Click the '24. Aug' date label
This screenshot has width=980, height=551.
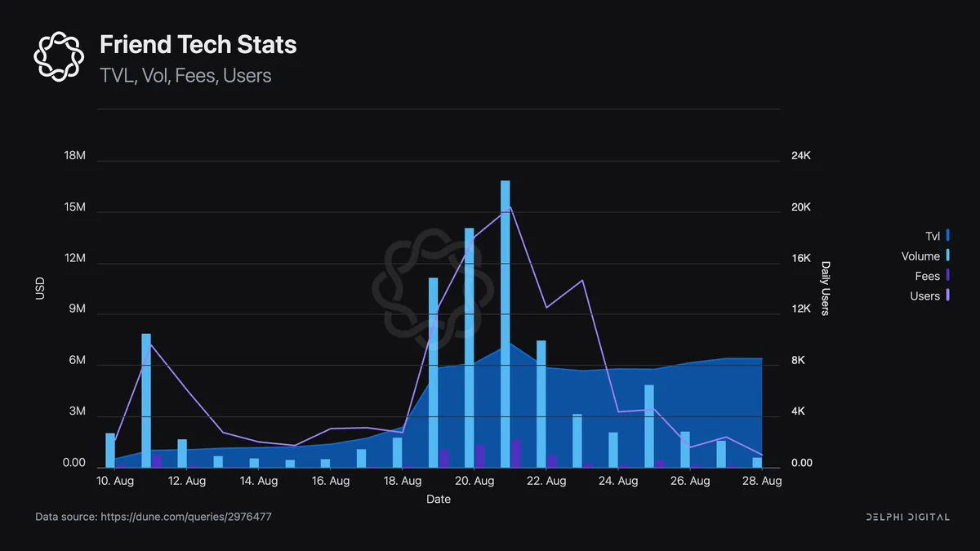tap(618, 481)
